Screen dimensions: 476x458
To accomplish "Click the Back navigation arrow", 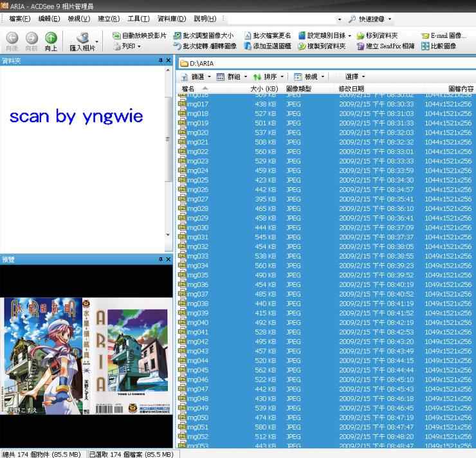I will (12, 39).
